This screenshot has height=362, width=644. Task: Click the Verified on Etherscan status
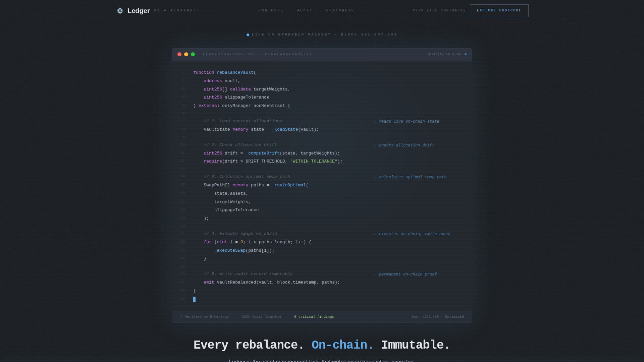(205, 317)
